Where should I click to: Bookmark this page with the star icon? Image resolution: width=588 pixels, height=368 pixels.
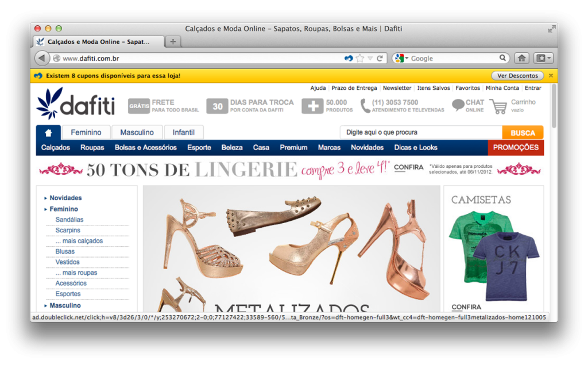click(x=360, y=58)
